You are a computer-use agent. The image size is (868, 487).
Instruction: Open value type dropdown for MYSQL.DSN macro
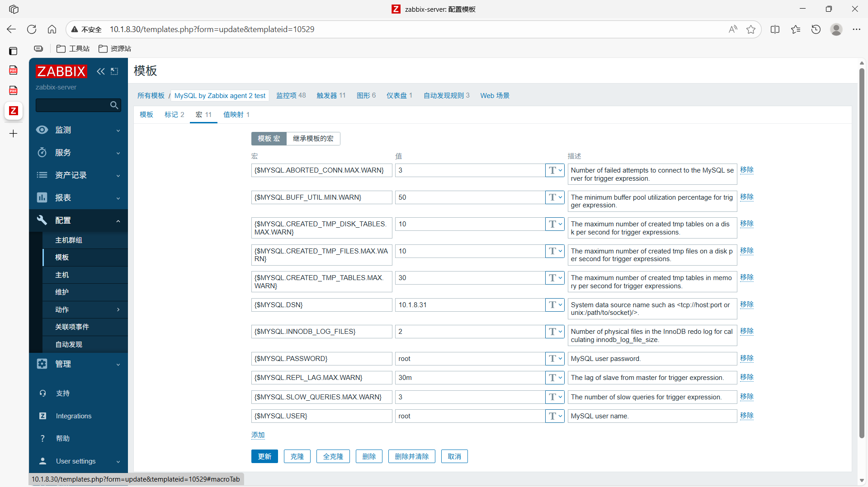point(555,305)
